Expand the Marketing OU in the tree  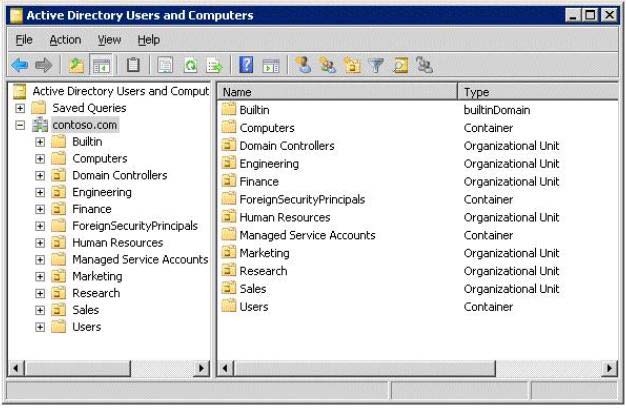[40, 277]
